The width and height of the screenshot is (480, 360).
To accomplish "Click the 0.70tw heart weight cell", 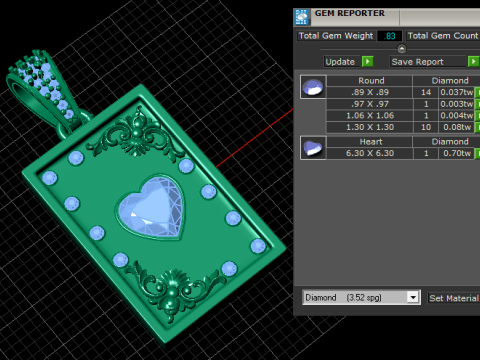I will 456,153.
